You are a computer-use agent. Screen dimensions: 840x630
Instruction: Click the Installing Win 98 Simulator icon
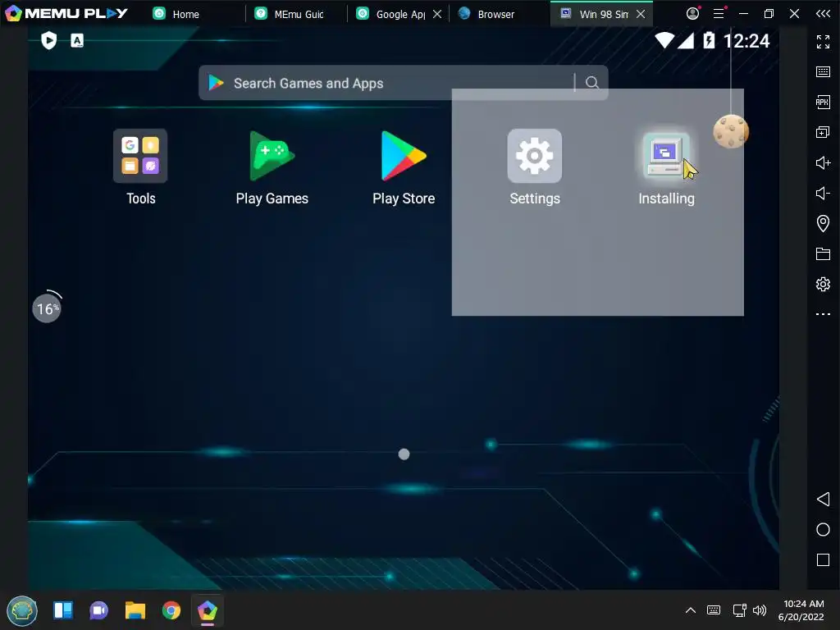pyautogui.click(x=666, y=156)
